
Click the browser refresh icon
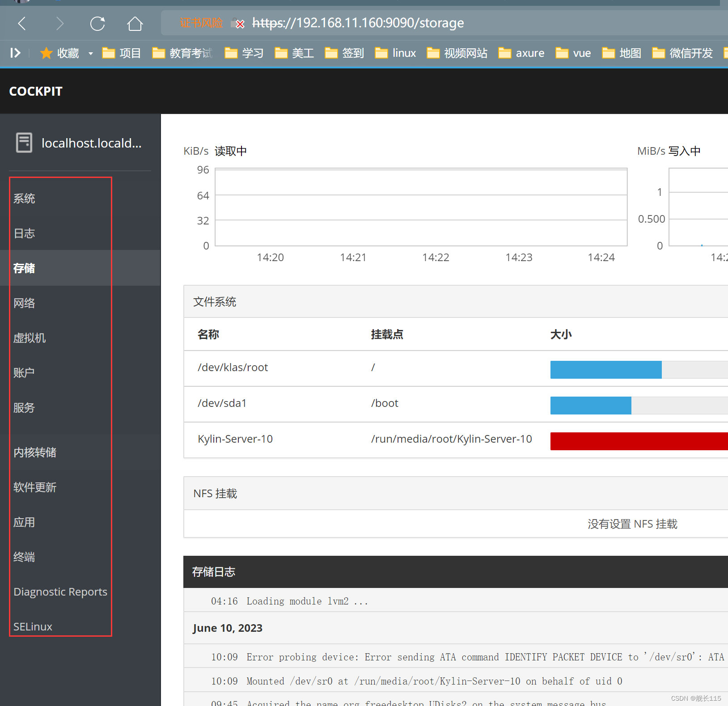click(97, 23)
